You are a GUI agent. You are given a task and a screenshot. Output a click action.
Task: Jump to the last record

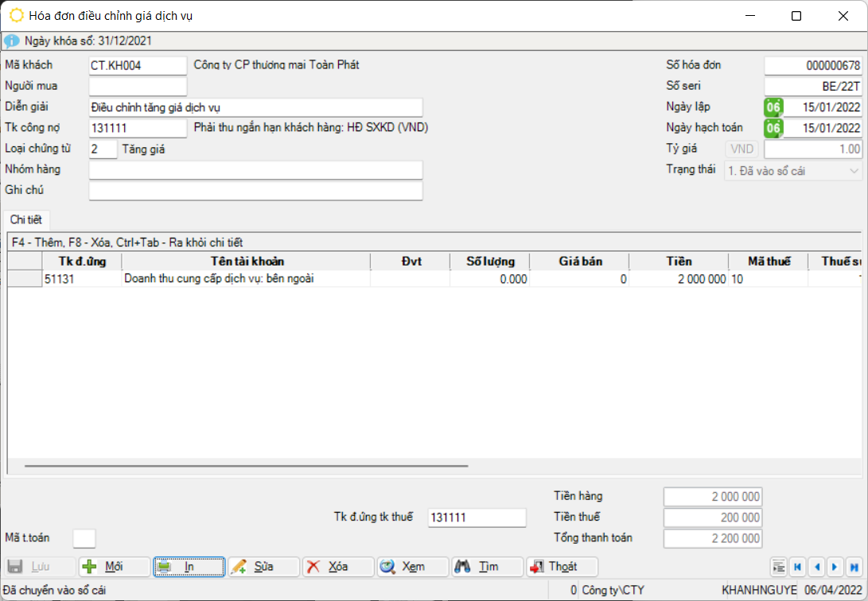[x=854, y=567]
